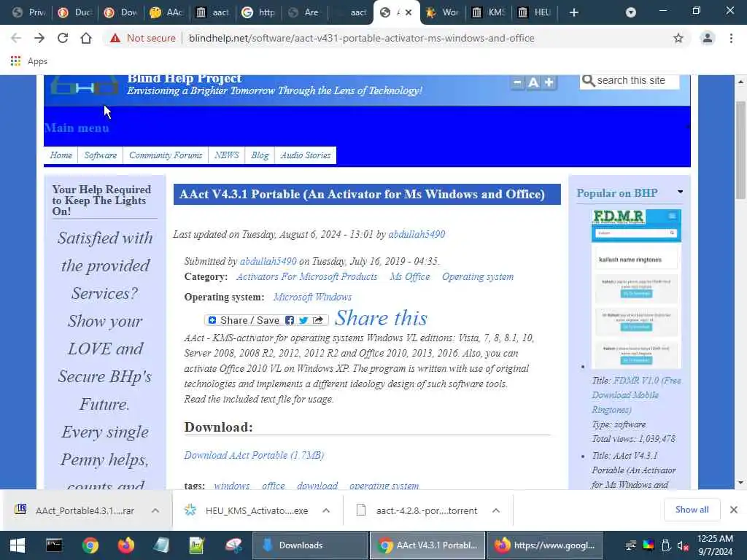Open abdullah5490 link in Submitted by line
747x560 pixels.
(268, 262)
